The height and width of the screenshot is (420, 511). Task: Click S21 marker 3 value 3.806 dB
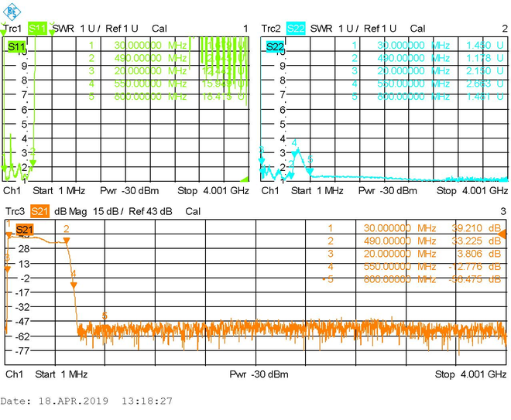coord(478,254)
